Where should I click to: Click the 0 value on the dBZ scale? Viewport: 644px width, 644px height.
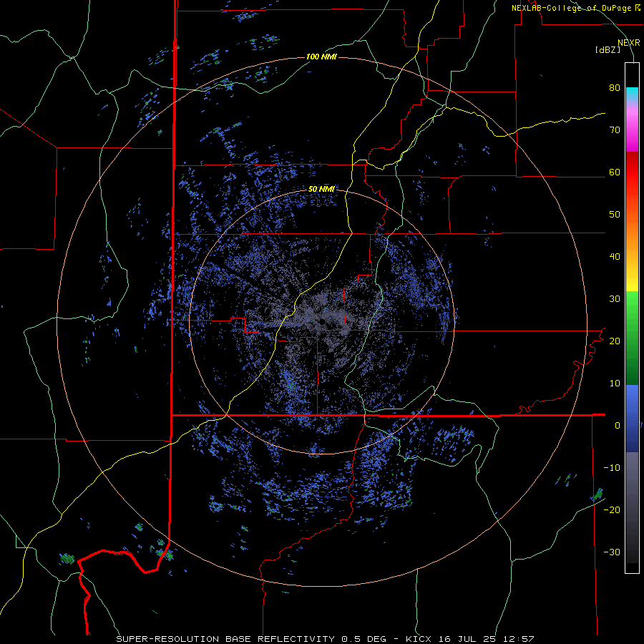click(x=618, y=426)
